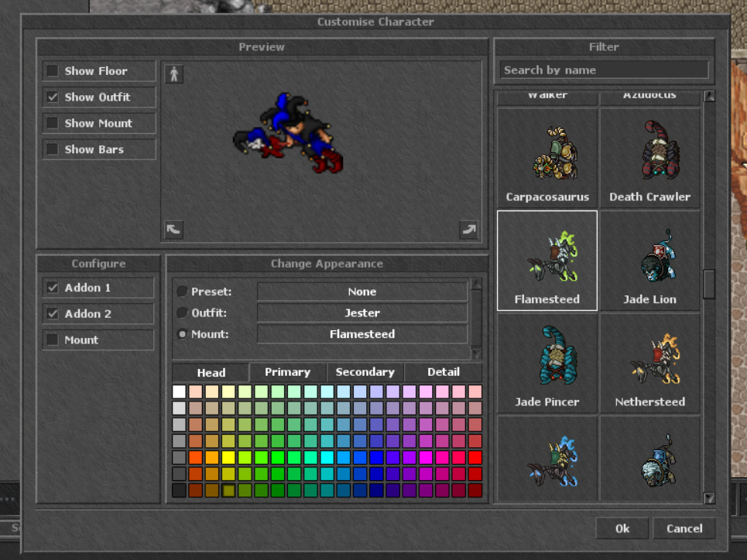The height and width of the screenshot is (560, 747).
Task: Select the blue lion mount below Nethersteed
Action: pyautogui.click(x=649, y=459)
